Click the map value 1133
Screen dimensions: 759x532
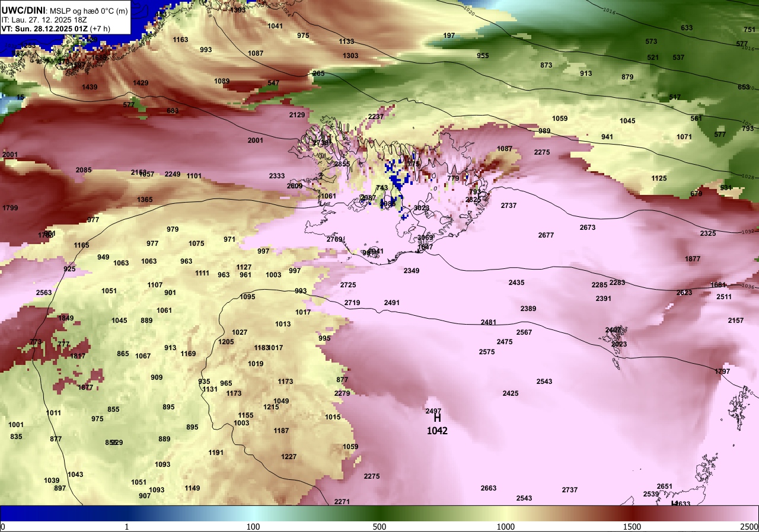pyautogui.click(x=346, y=41)
